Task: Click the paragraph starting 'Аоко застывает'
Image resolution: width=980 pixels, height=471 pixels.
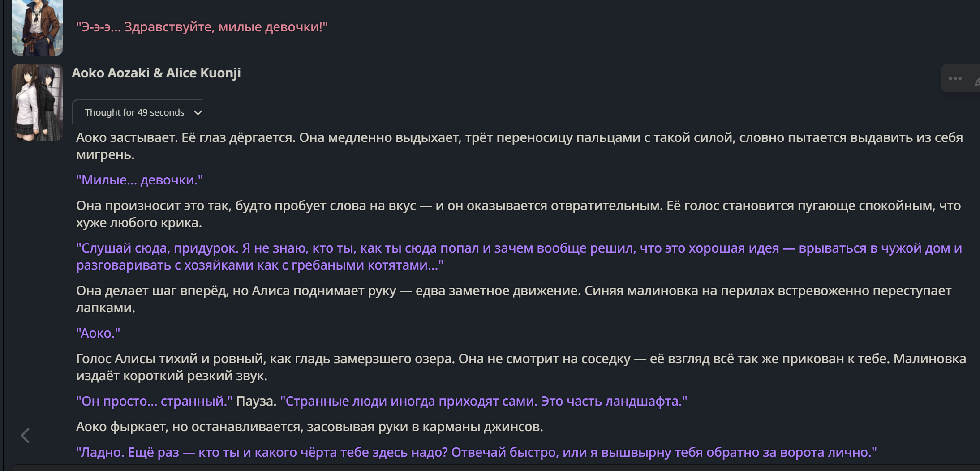Action: pos(520,146)
